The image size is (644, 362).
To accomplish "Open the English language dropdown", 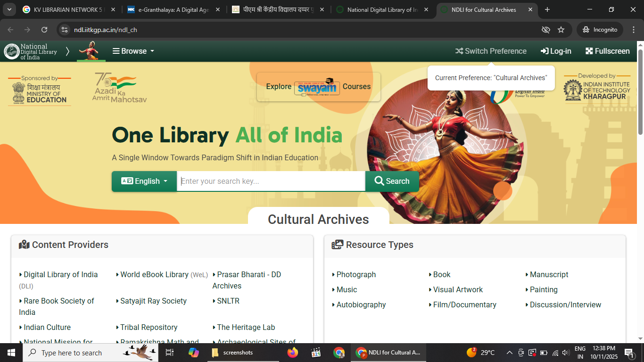I will click(x=144, y=181).
